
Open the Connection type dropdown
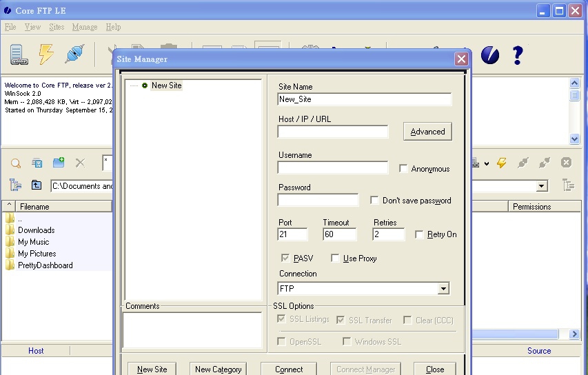[443, 288]
